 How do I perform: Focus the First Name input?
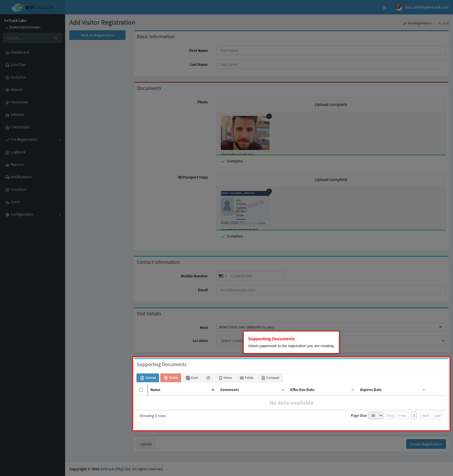tap(331, 50)
